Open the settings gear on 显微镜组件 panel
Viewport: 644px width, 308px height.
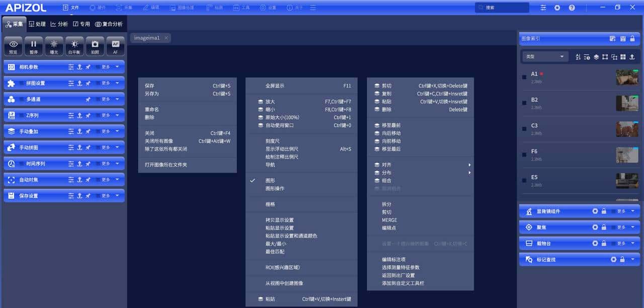coord(595,211)
